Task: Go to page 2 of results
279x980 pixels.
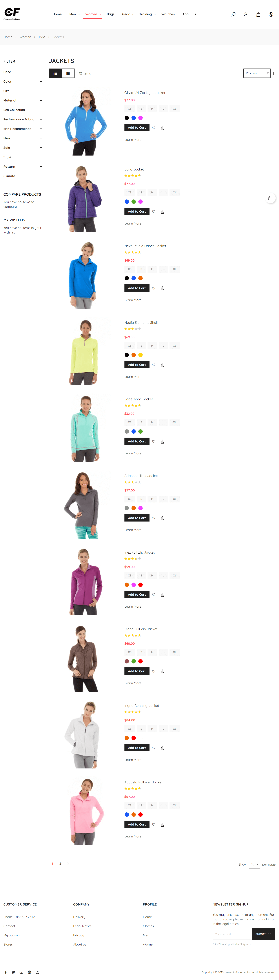Action: click(x=60, y=864)
